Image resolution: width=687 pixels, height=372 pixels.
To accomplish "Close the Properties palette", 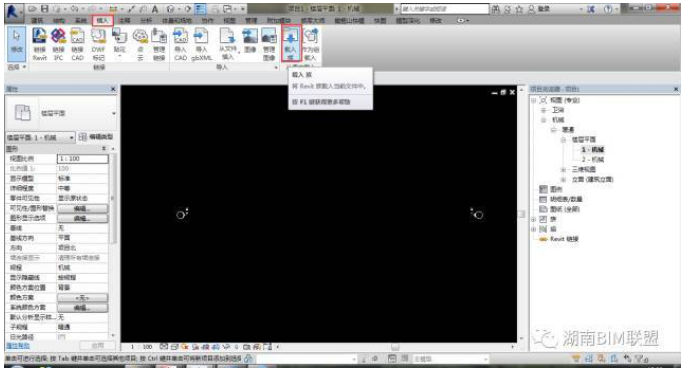I will coord(113,89).
